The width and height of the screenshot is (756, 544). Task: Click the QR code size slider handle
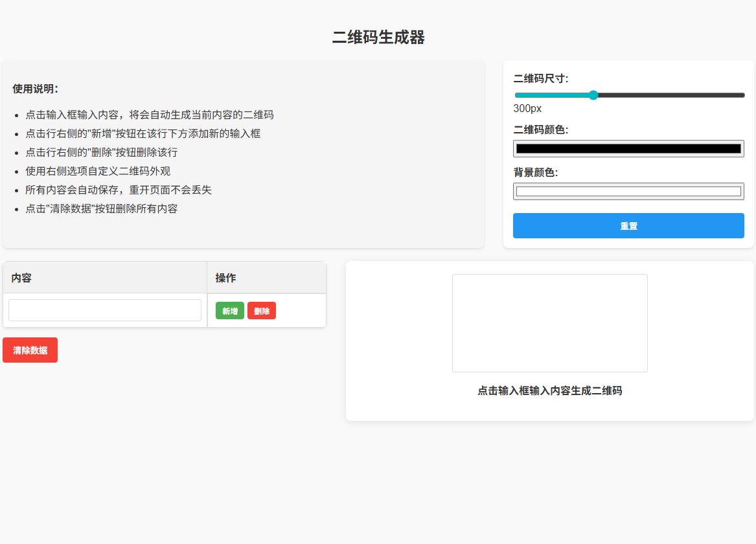pyautogui.click(x=593, y=95)
